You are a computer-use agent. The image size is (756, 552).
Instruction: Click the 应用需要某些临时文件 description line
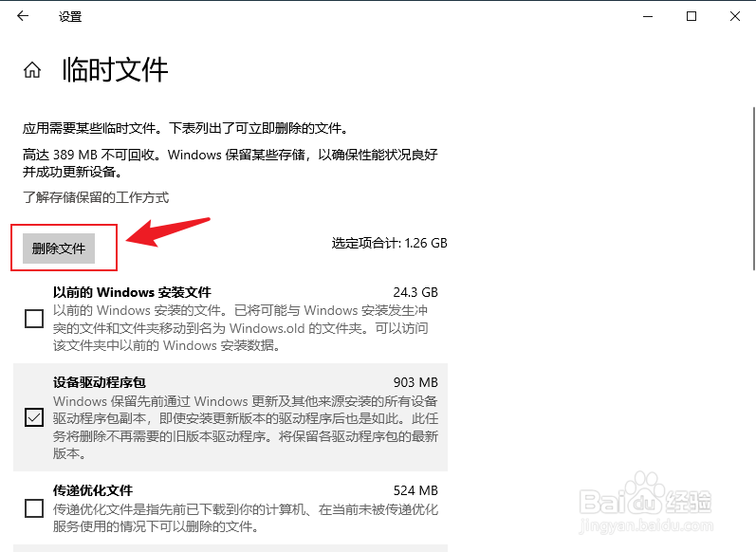point(186,128)
